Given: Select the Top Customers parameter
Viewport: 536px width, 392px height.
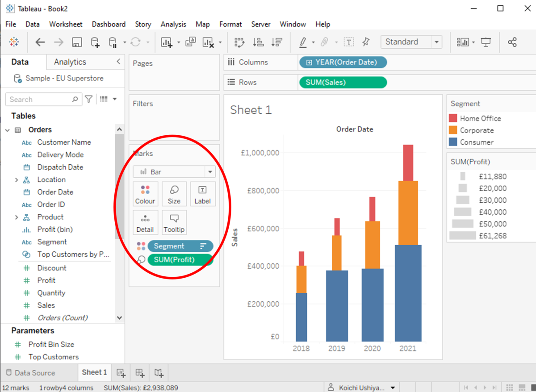Looking at the screenshot, I should (x=54, y=357).
